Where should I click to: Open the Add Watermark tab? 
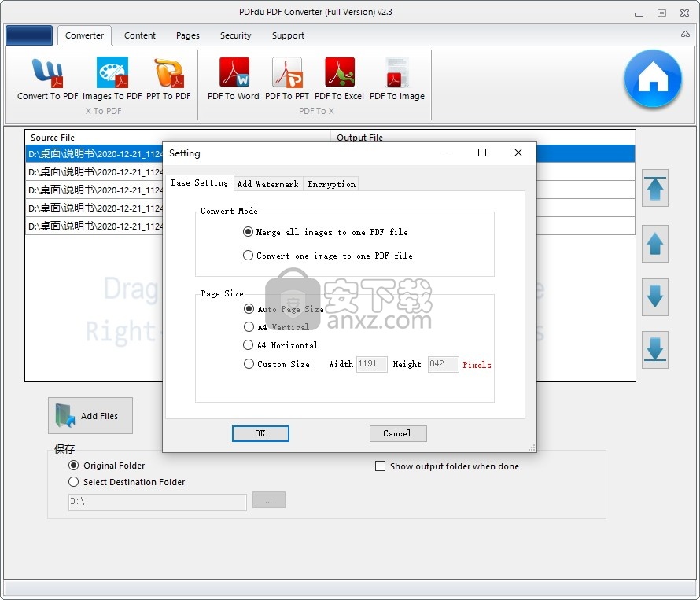pyautogui.click(x=268, y=184)
